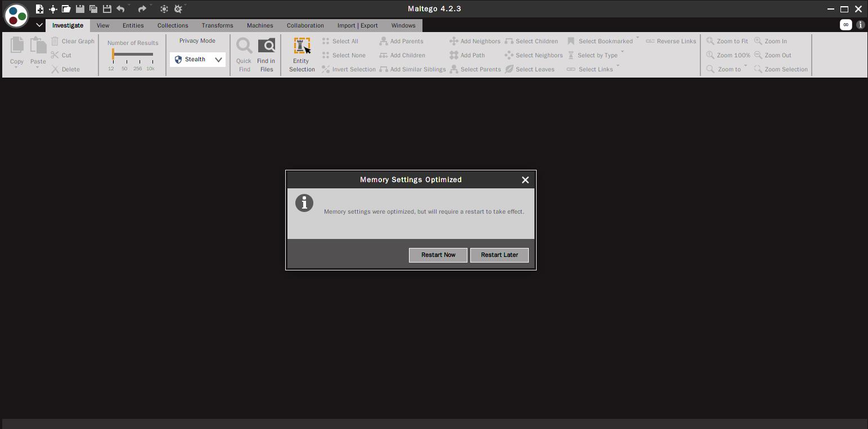Open the Collections tab
Screen dimensions: 868x429
pos(173,25)
